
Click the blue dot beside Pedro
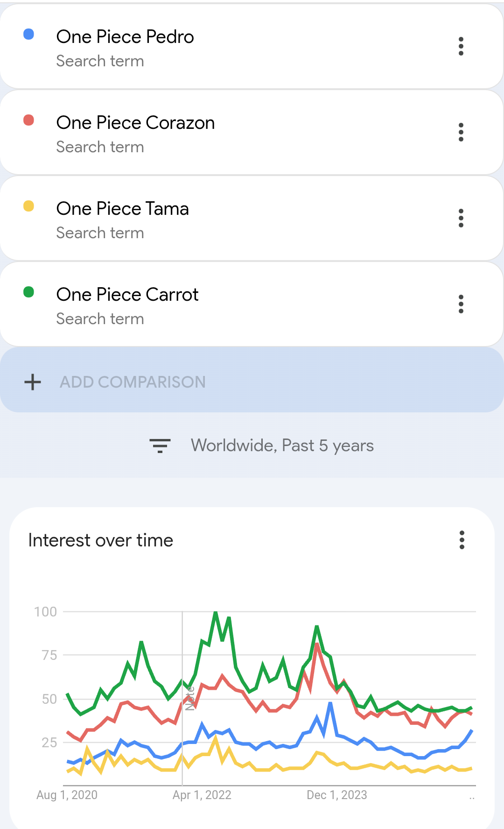[29, 34]
